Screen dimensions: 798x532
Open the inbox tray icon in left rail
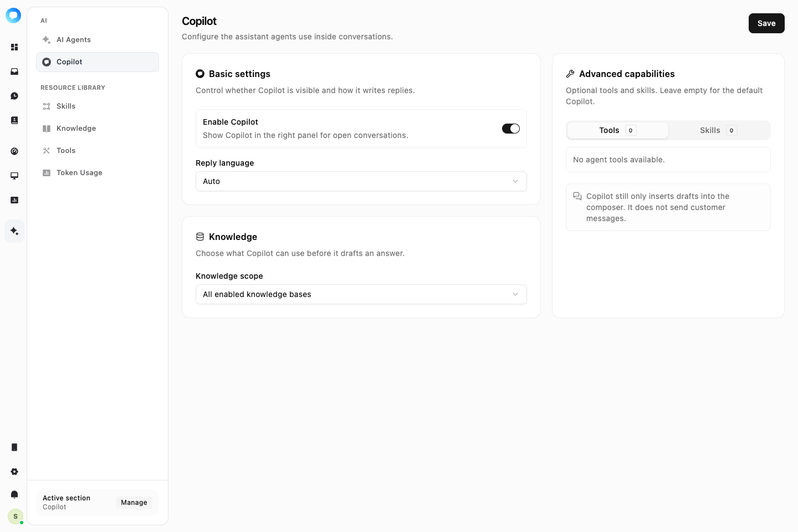[14, 71]
